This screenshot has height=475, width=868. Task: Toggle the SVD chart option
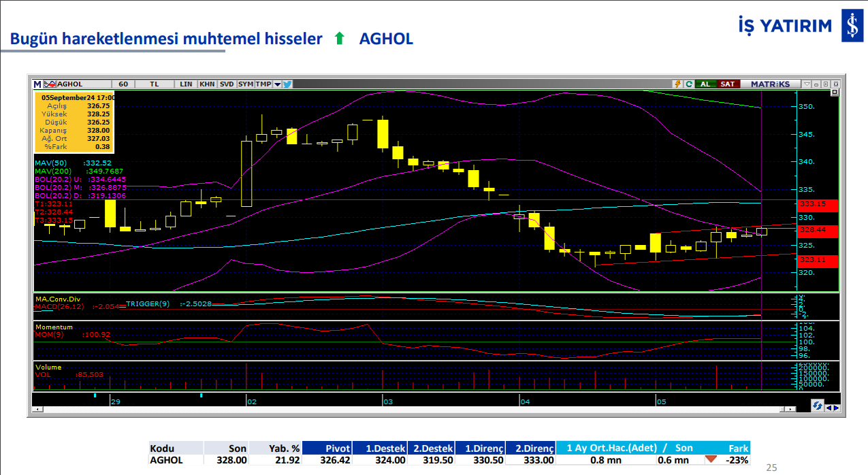[227, 84]
